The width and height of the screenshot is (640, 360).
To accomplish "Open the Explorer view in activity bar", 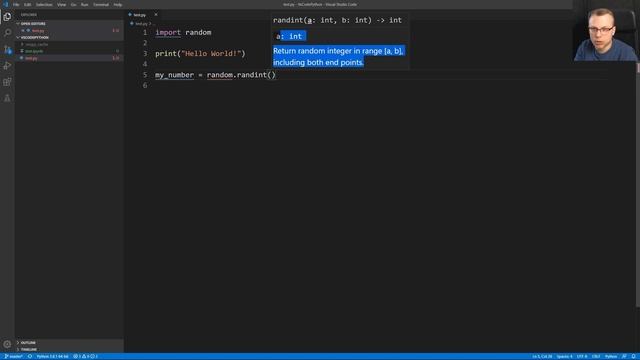I will pyautogui.click(x=7, y=17).
